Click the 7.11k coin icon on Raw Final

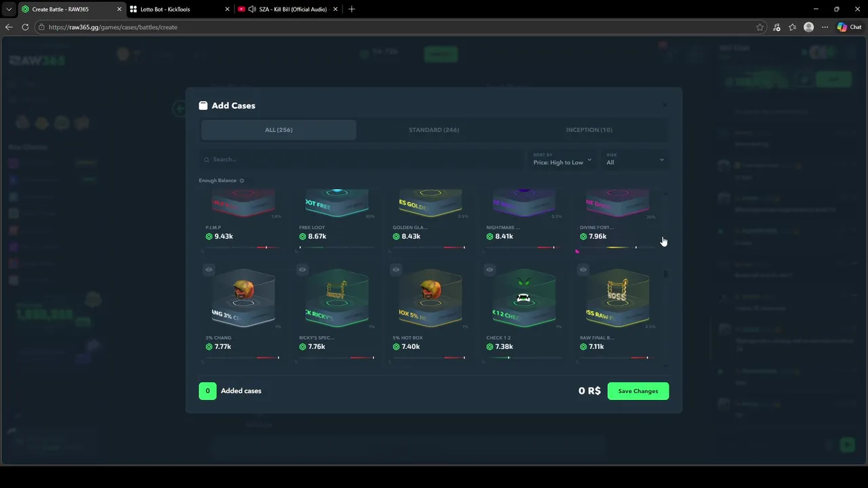click(584, 346)
